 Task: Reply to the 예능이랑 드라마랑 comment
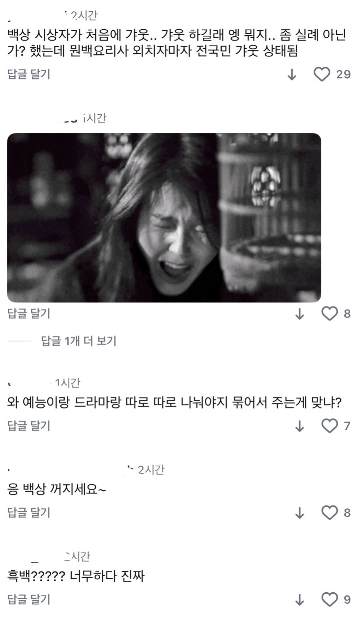[x=29, y=426]
